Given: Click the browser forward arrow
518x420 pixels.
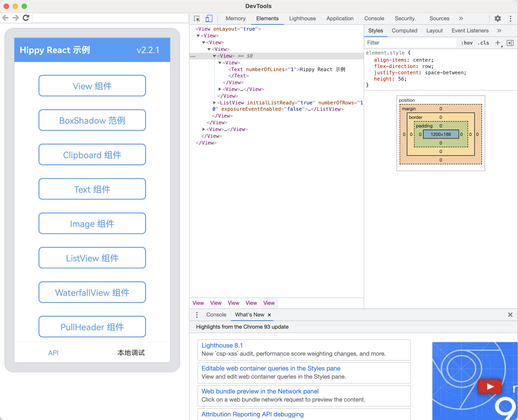Looking at the screenshot, I should pos(16,18).
